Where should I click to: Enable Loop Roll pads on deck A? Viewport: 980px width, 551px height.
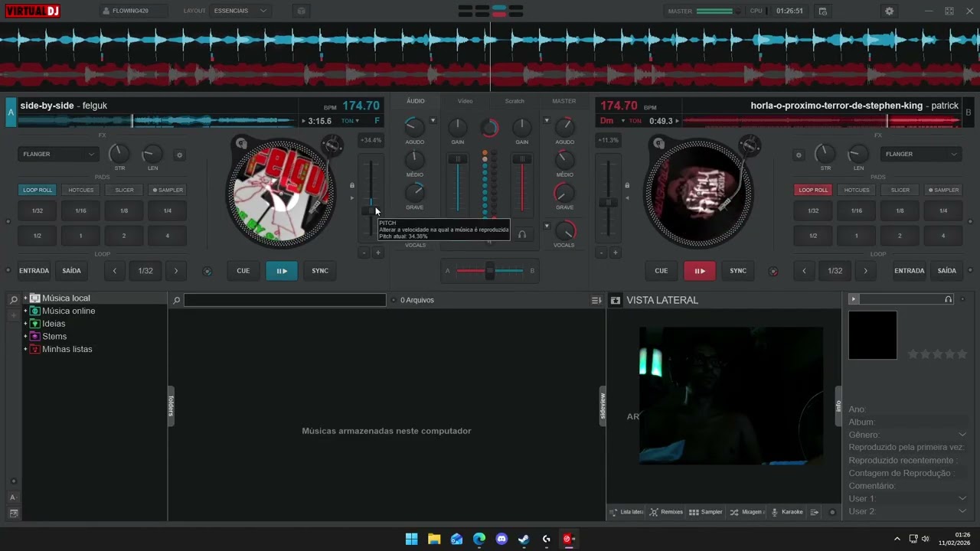tap(38, 190)
